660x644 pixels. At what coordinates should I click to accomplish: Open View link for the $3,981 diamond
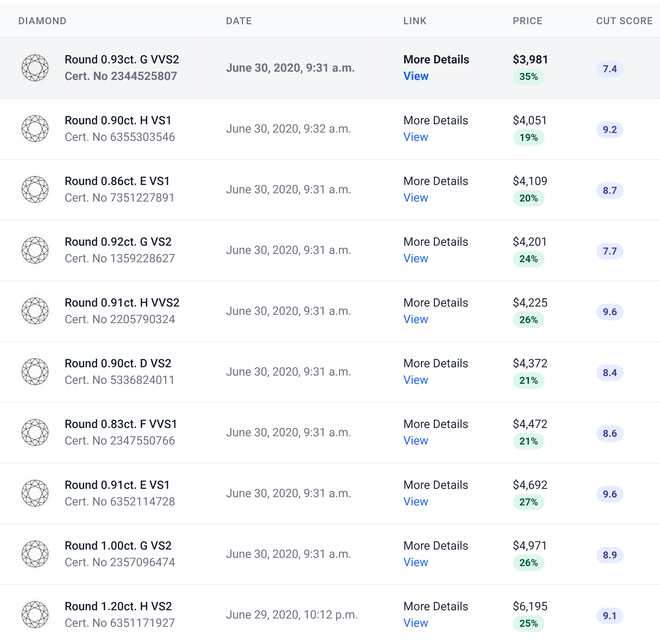[416, 76]
